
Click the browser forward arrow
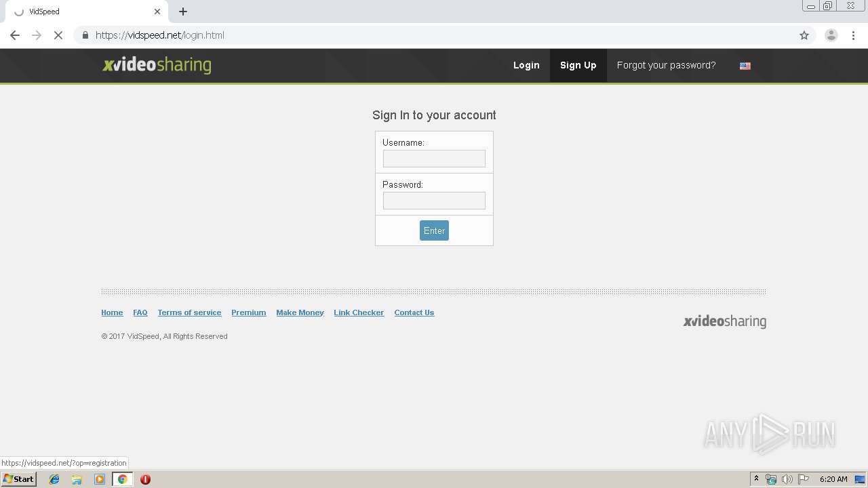coord(37,35)
